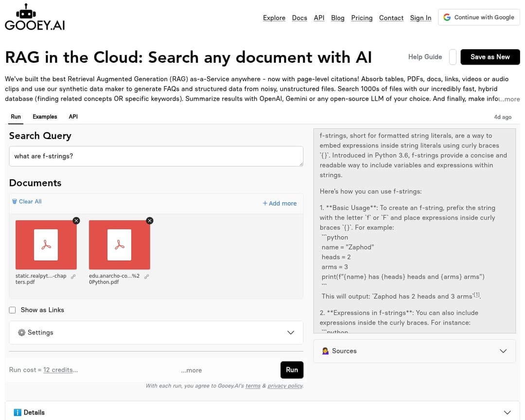The height and width of the screenshot is (420, 525).
Task: Enable the Show as Links checkbox
Action: coord(12,310)
